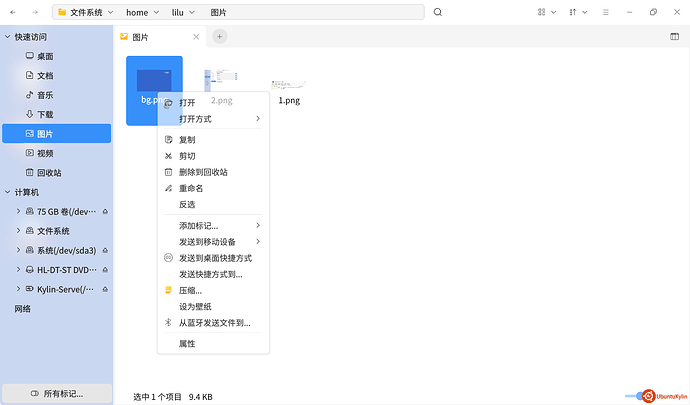Viewport: 690px width, 405px height.
Task: Choose 压缩... from the context menu
Action: (213, 291)
